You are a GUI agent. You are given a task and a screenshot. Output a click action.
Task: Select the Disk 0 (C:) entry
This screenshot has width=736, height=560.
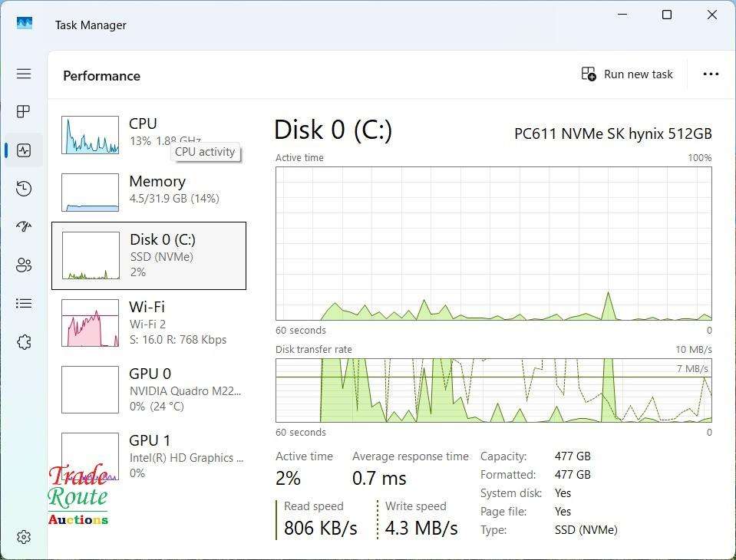(149, 255)
